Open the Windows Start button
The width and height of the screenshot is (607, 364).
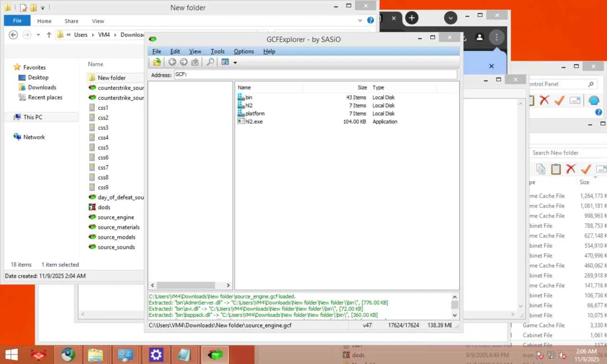pos(11,355)
